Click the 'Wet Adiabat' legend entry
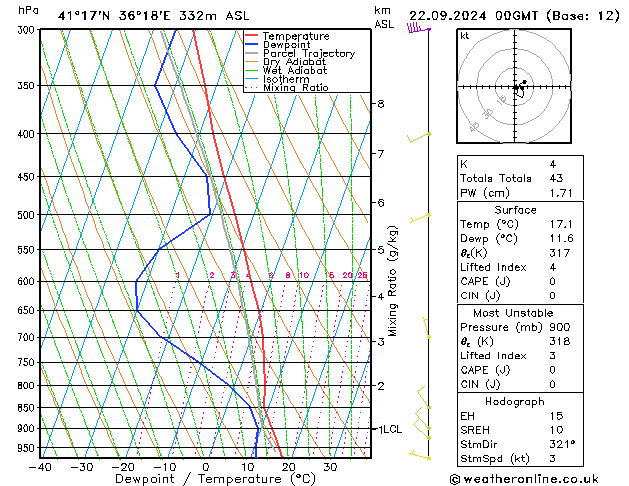 point(295,71)
